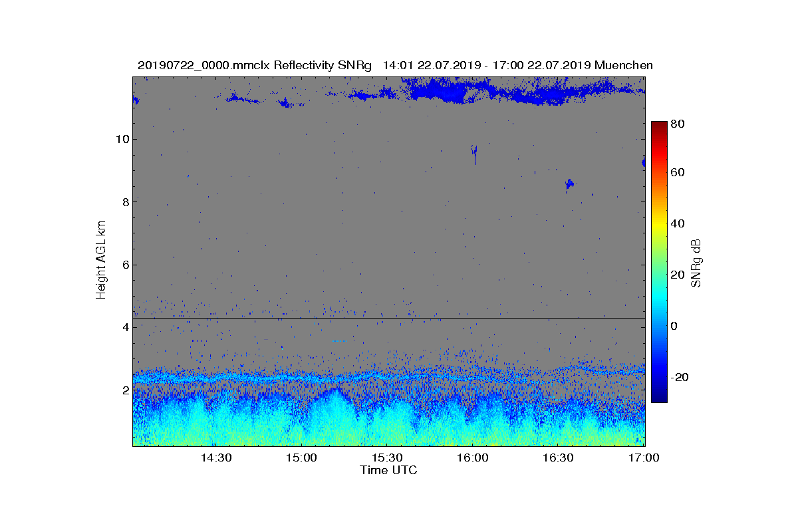Click the plot title beginning "20190722_0000.mmclx"
Screen dimensions: 798x532
click(395, 65)
